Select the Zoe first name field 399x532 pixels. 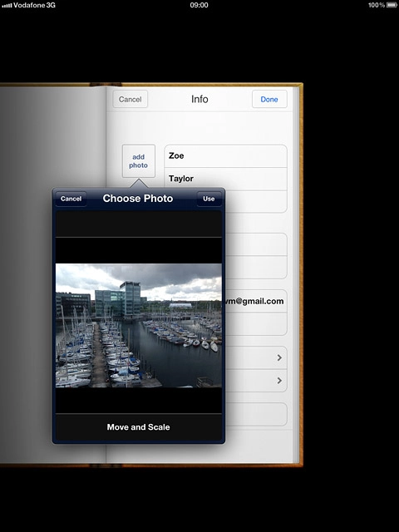[x=225, y=156]
